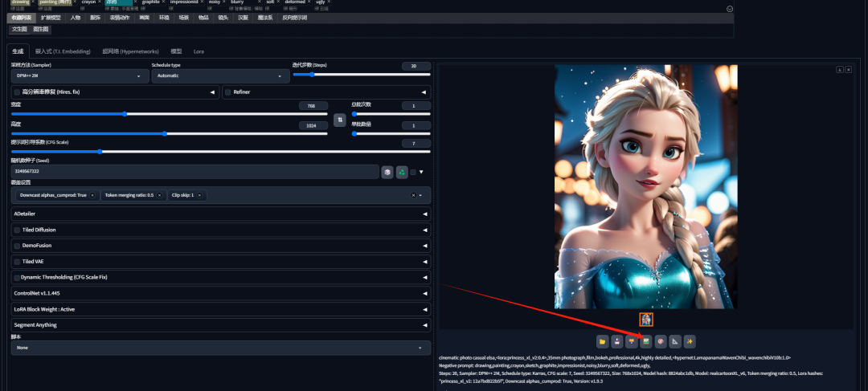The image size is (868, 391).
Task: Click the 图生图 button
Action: pos(41,29)
